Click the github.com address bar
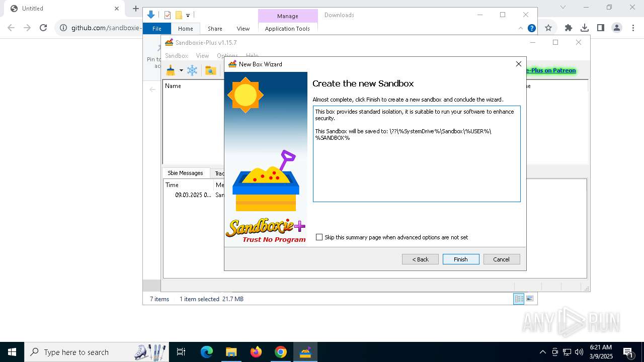Viewport: 644px width, 362px height. pyautogui.click(x=107, y=28)
